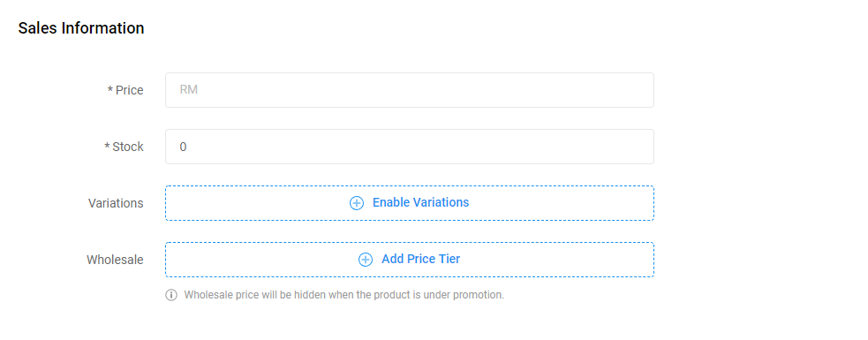Focus the Price input field
868x340 pixels.
click(410, 90)
